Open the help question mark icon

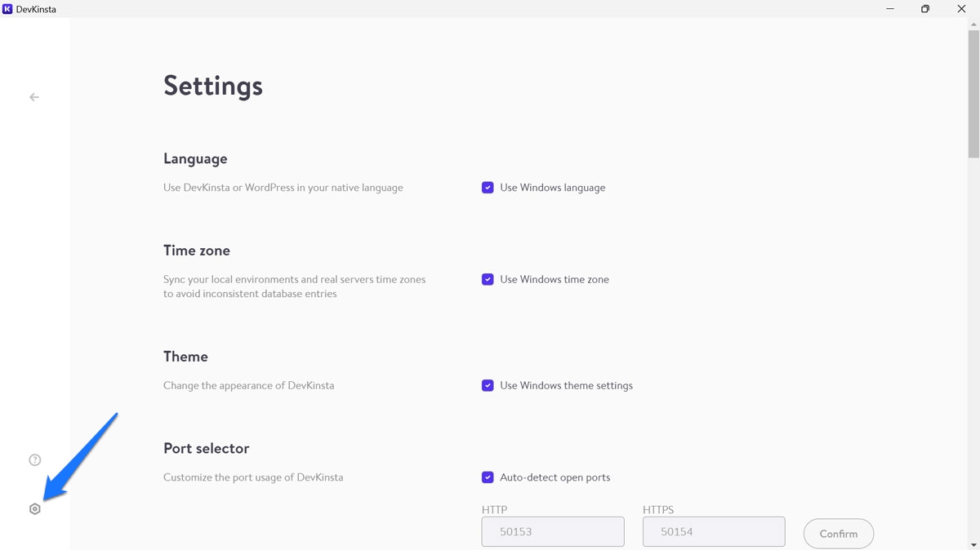click(34, 460)
